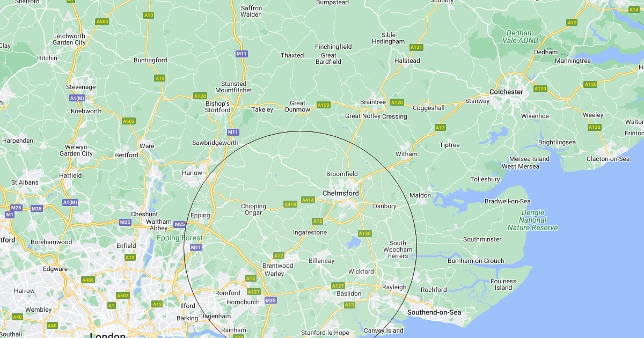This screenshot has width=644, height=338.
Task: Click the A406 road shield near Edgware
Action: click(x=88, y=280)
